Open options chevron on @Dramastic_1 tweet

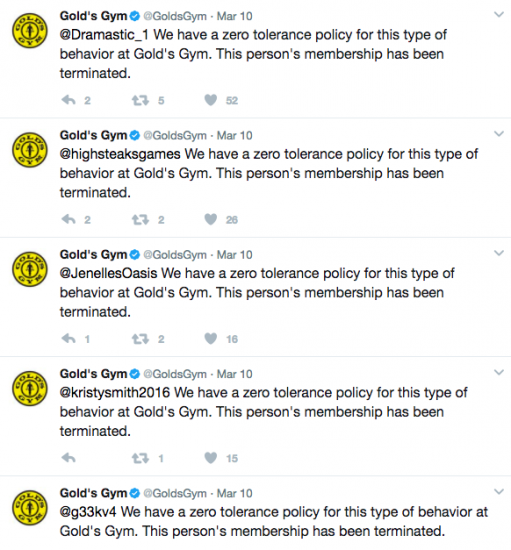[499, 15]
